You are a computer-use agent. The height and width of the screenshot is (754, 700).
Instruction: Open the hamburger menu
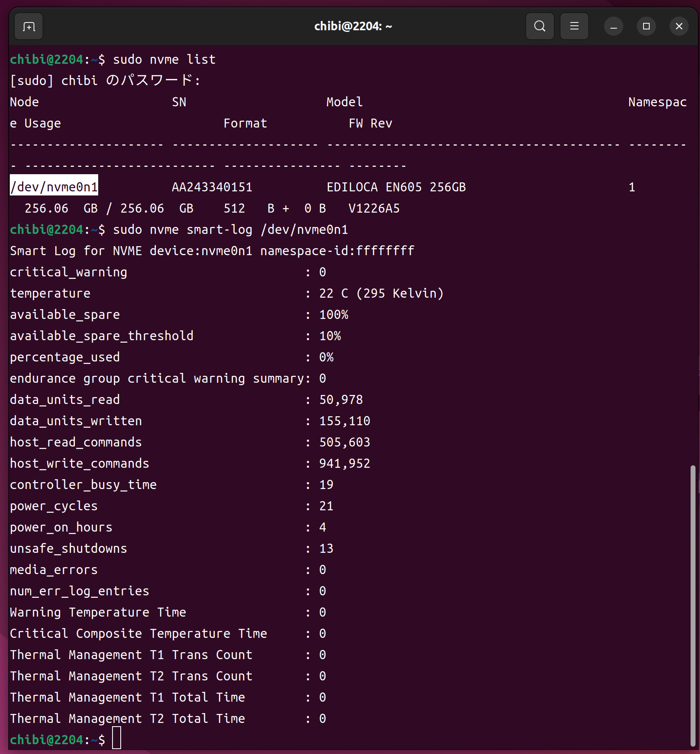point(574,27)
